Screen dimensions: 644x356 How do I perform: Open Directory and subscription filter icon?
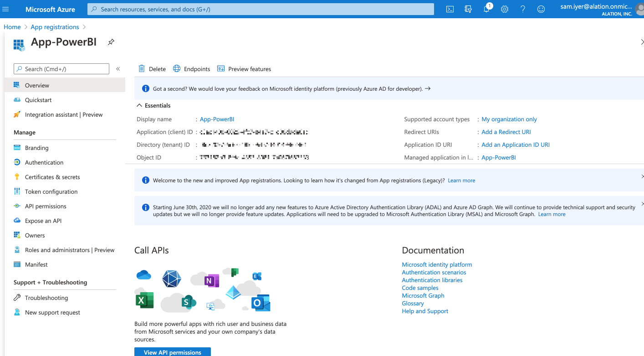click(x=468, y=9)
